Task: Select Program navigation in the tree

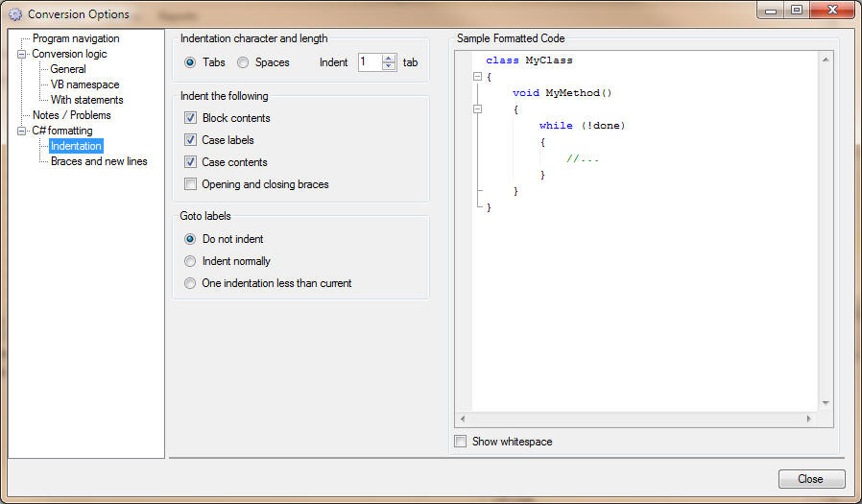Action: pyautogui.click(x=76, y=38)
